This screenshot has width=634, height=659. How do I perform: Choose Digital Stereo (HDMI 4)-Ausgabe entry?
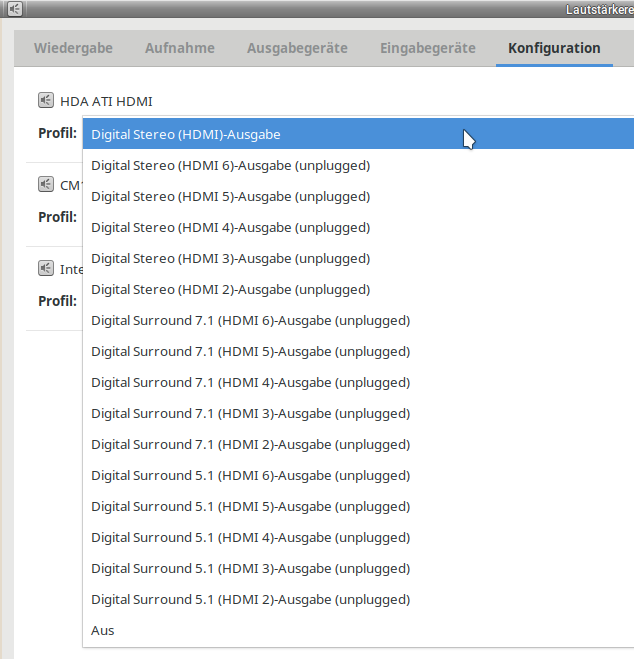230,227
